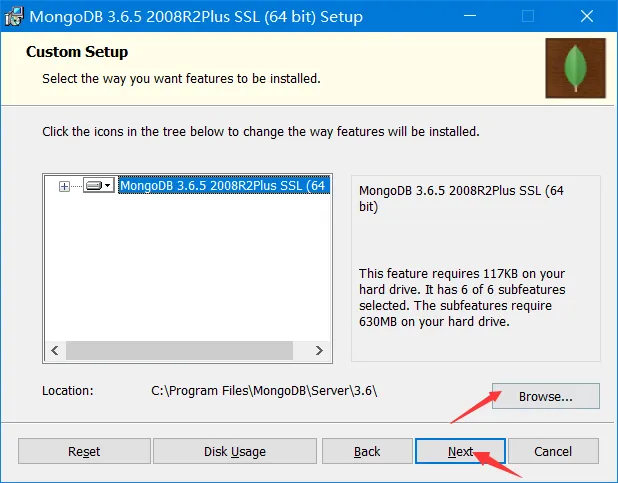The image size is (618, 483).
Task: Go Back to previous setup step
Action: (x=367, y=451)
